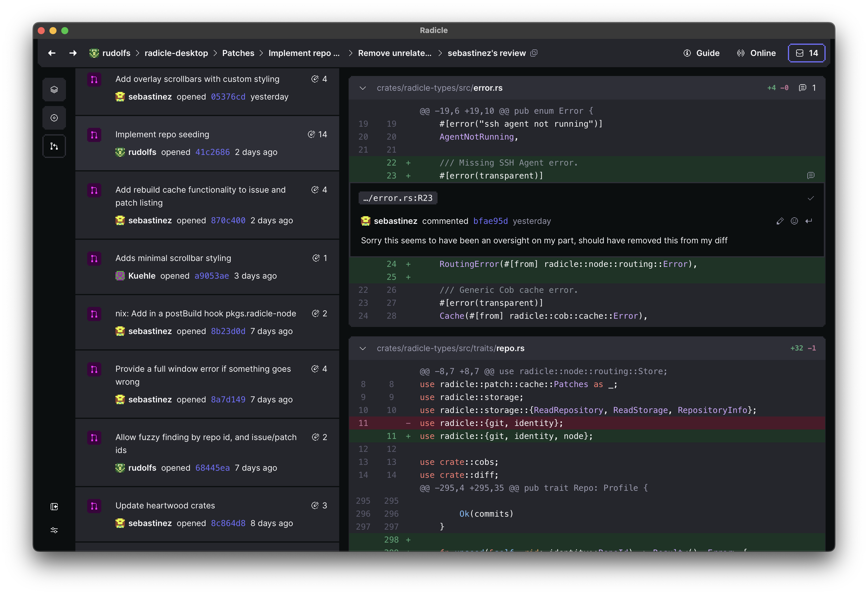
Task: Click the …/error.rs:R23 location badge
Action: 398,198
